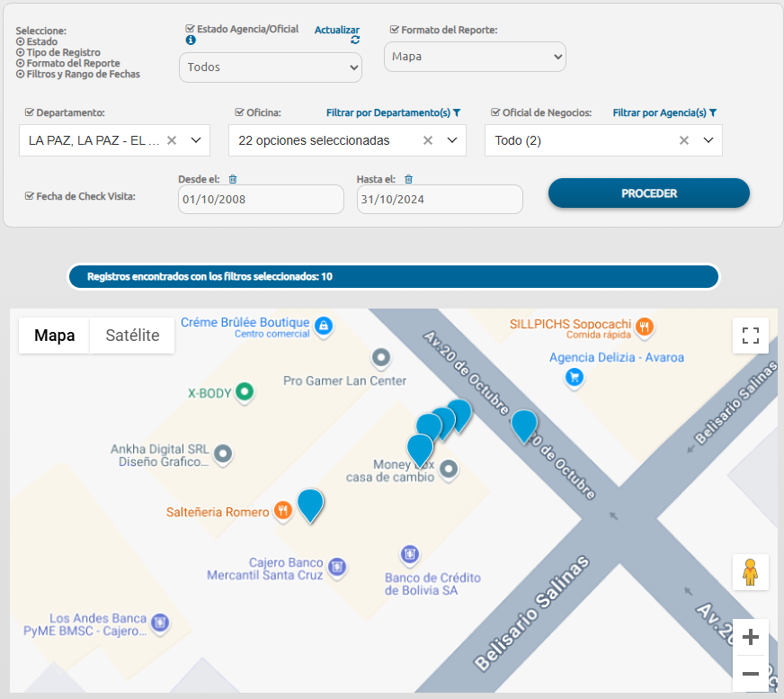This screenshot has height=699, width=784.
Task: Click blue marker beside Salteñeria Romero
Action: 310,504
